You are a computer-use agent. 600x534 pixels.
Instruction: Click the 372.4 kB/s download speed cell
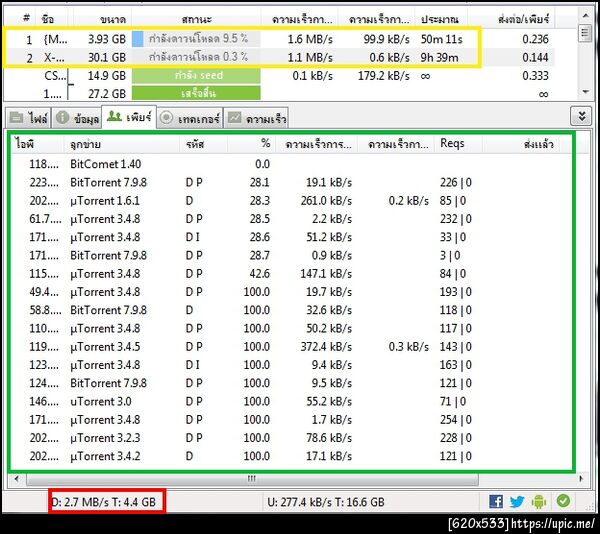[326, 347]
